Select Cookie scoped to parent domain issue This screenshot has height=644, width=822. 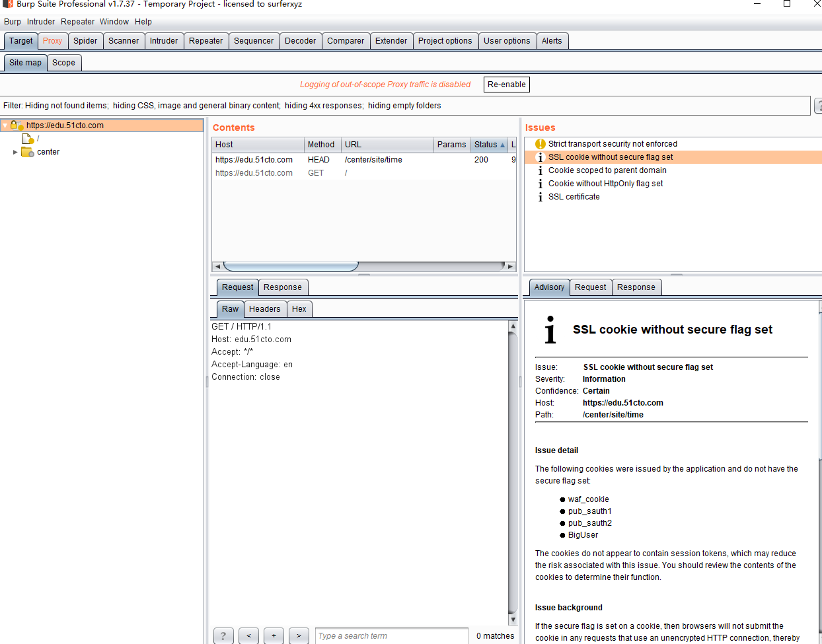607,170
